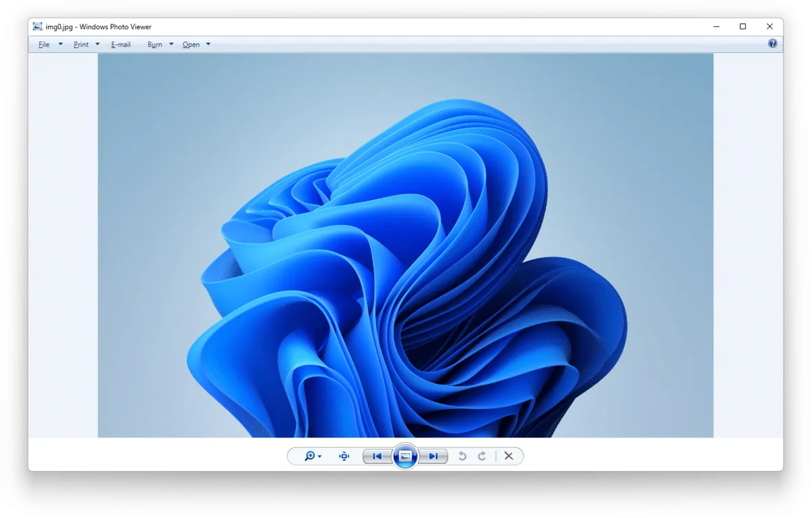Screen dimensions: 812x518
Task: Go to the previous photo
Action: point(378,456)
